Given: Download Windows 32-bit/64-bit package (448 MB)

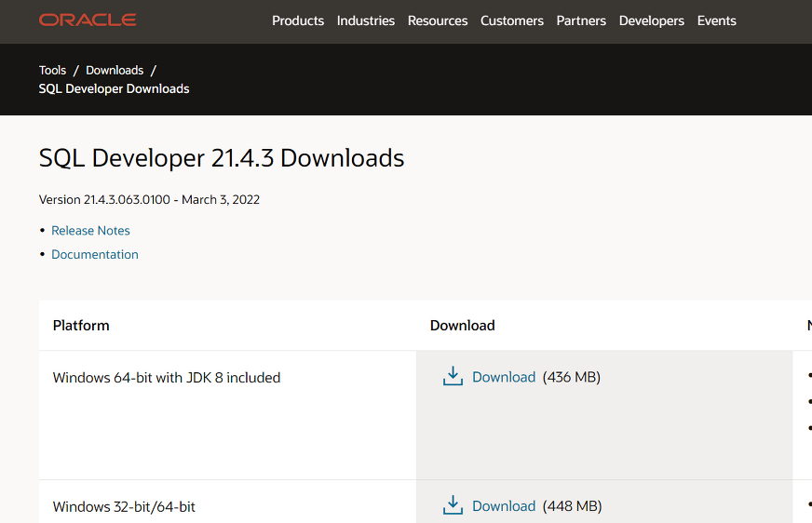Looking at the screenshot, I should click(x=504, y=506).
